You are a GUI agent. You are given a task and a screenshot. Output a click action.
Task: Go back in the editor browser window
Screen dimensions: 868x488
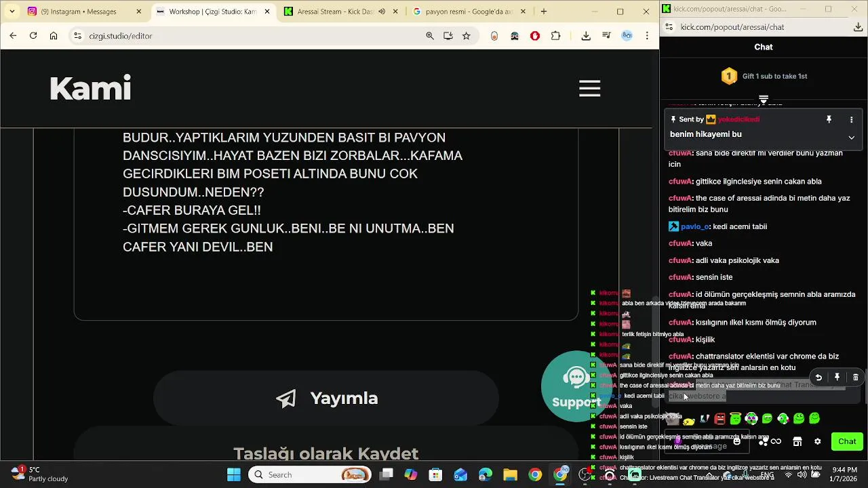(13, 36)
